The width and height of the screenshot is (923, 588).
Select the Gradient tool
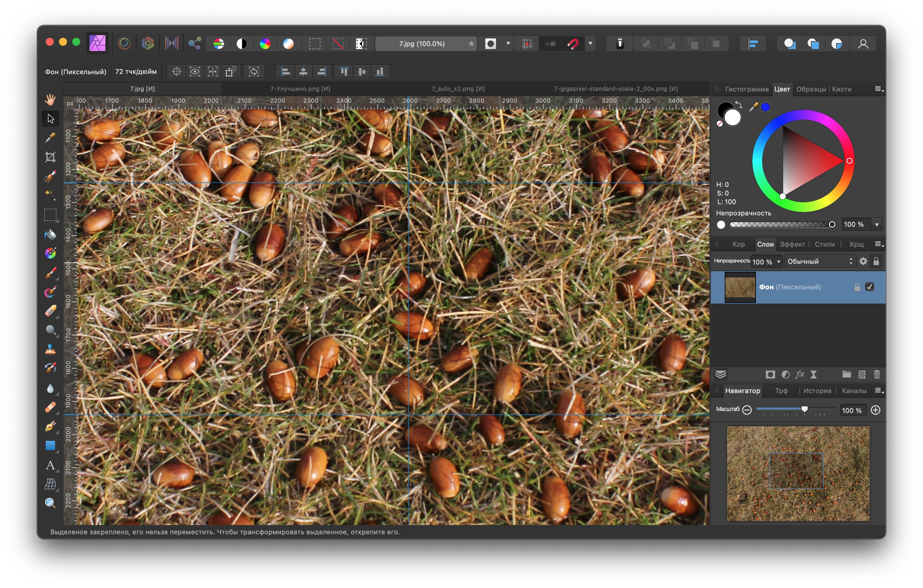tap(50, 253)
